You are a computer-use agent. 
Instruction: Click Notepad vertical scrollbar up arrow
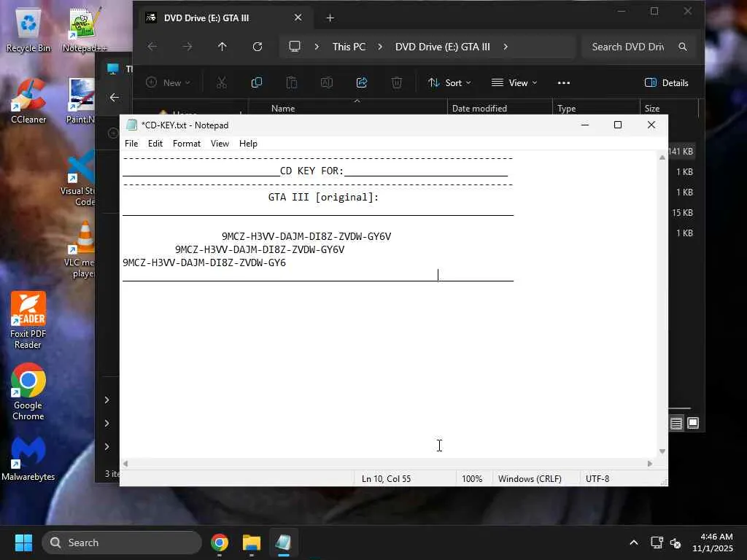(662, 157)
